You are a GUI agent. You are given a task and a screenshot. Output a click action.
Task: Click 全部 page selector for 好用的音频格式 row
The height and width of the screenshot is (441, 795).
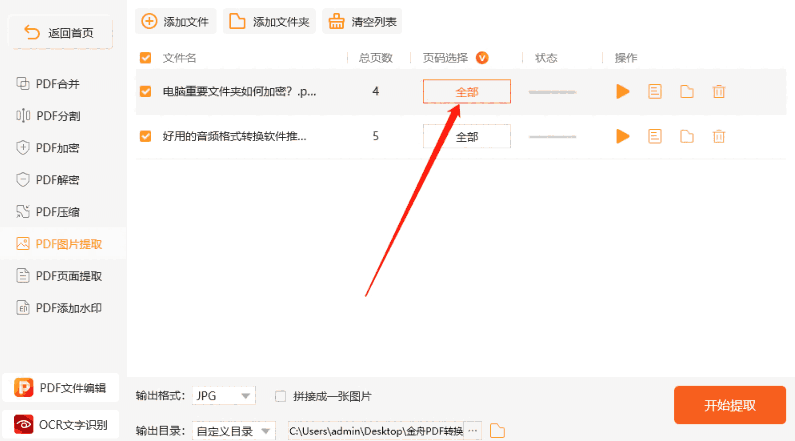[467, 136]
